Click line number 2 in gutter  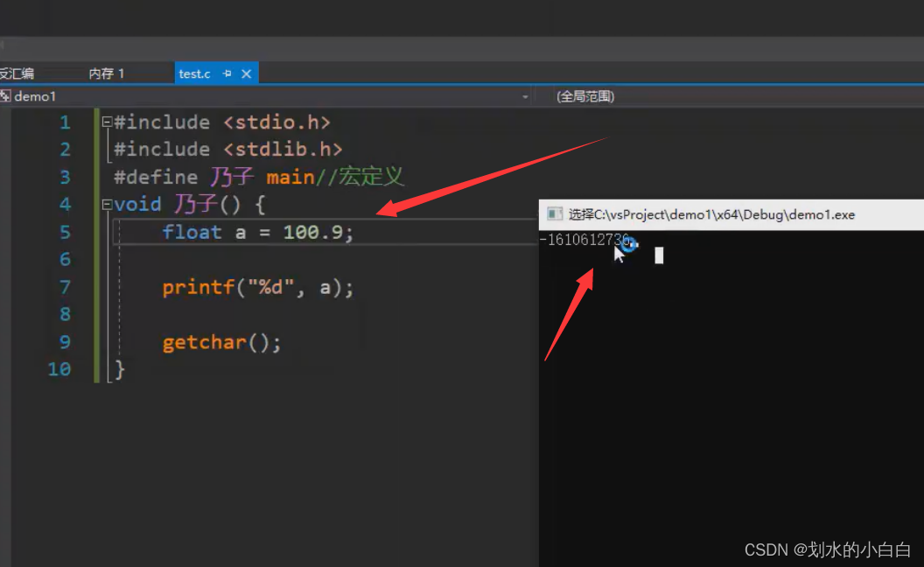coord(65,150)
